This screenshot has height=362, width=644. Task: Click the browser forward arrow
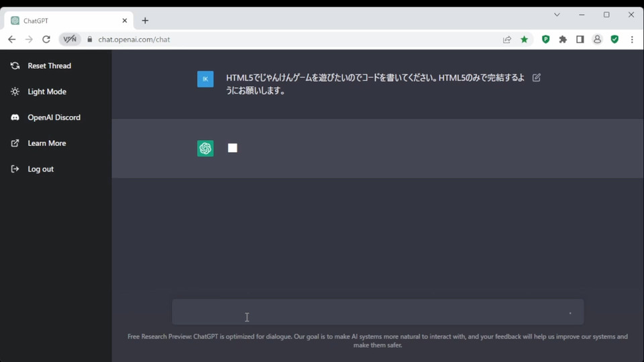click(x=29, y=40)
